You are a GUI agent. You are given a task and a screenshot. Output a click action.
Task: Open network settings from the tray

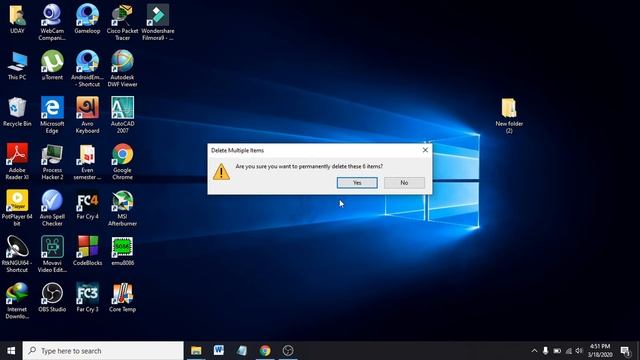pos(568,351)
